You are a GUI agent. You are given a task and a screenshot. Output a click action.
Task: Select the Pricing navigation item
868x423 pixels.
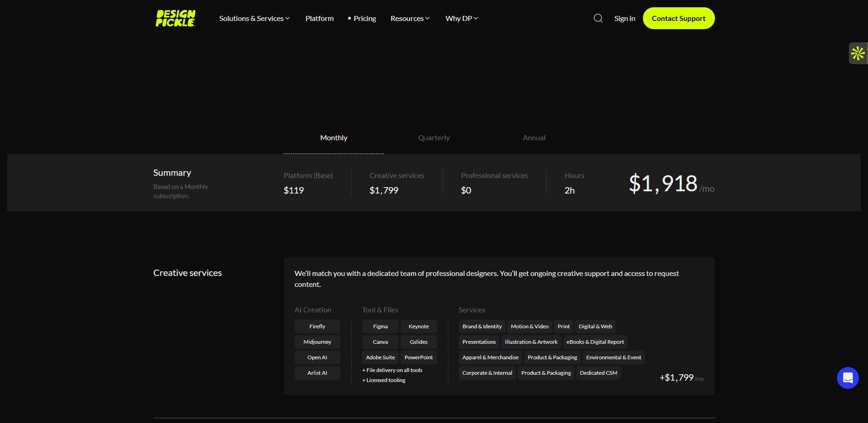(364, 18)
